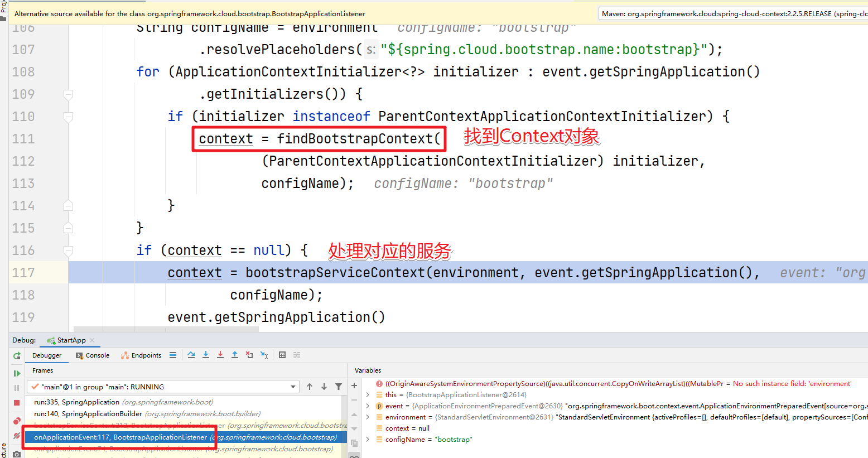868x458 pixels.
Task: Click the Variables panel header
Action: click(x=368, y=370)
